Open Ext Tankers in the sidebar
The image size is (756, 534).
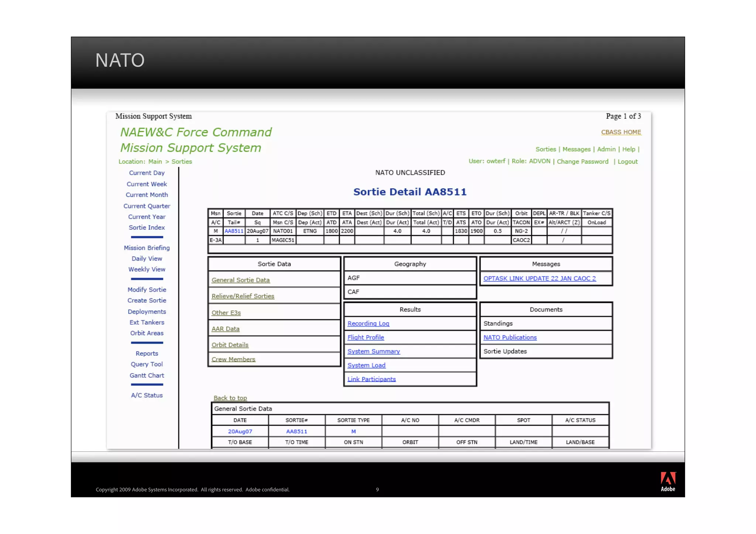147,322
